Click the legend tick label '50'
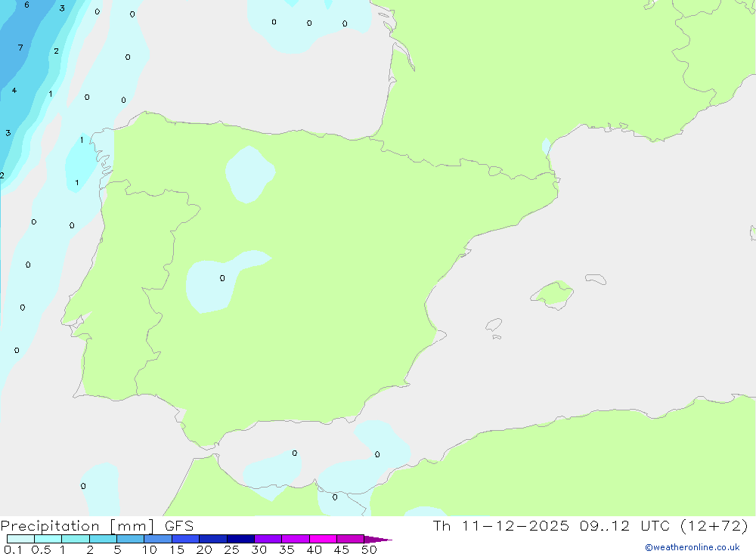Image resolution: width=756 pixels, height=554 pixels. point(369,549)
